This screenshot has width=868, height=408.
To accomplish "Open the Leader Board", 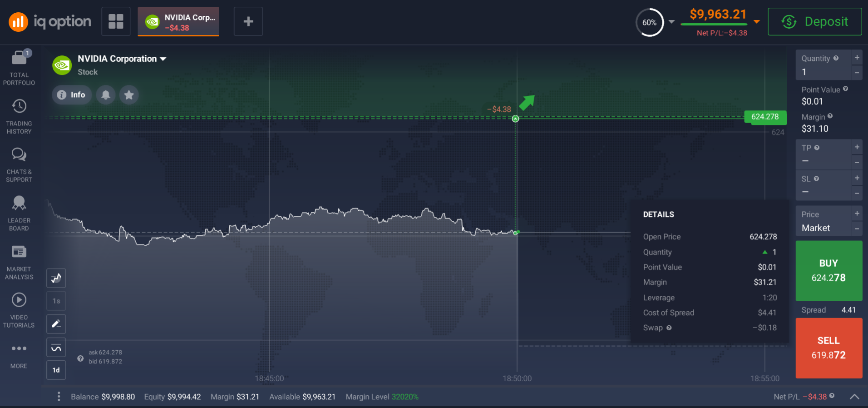I will click(19, 214).
